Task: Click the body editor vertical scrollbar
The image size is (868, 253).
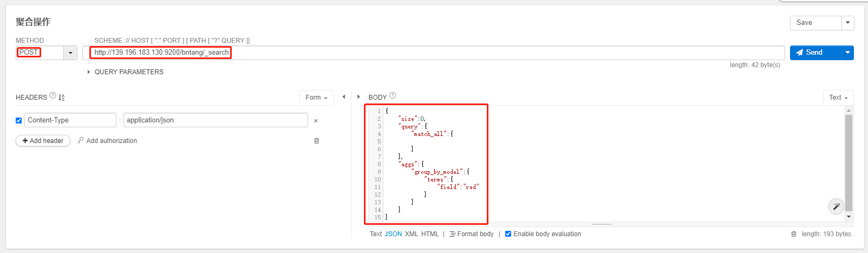Action: pos(849,163)
